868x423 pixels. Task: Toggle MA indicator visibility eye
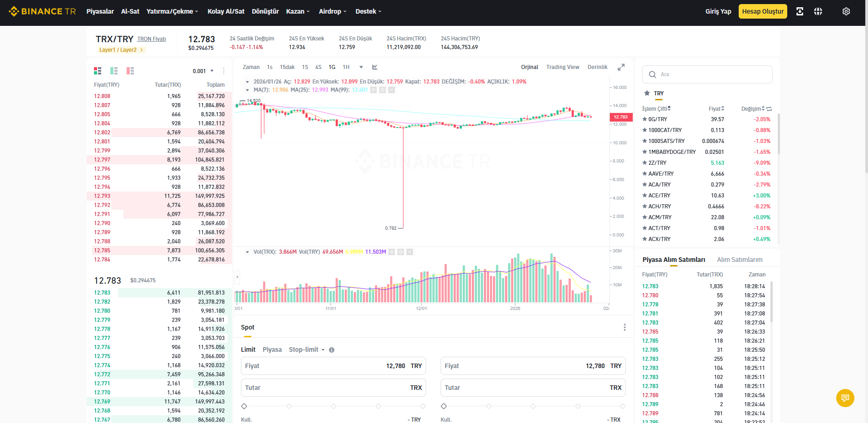click(x=373, y=90)
